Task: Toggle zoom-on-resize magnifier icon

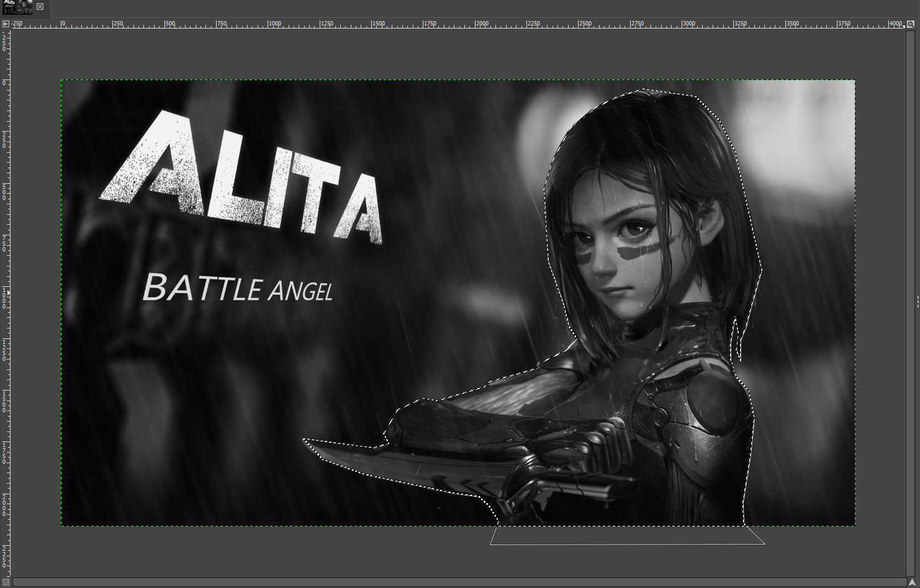Action: (x=911, y=24)
